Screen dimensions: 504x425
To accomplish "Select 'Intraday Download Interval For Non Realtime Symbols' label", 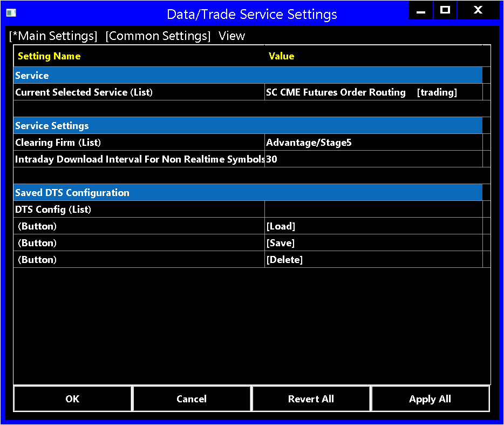I will point(140,159).
